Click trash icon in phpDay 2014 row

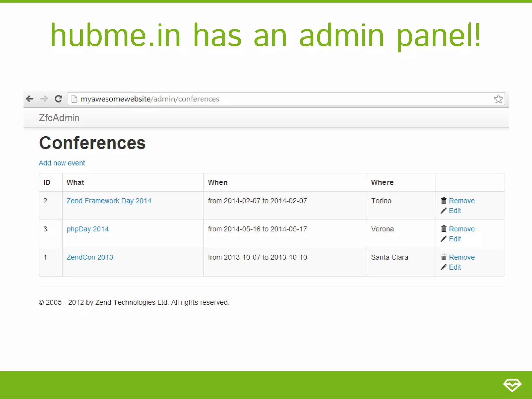[444, 229]
